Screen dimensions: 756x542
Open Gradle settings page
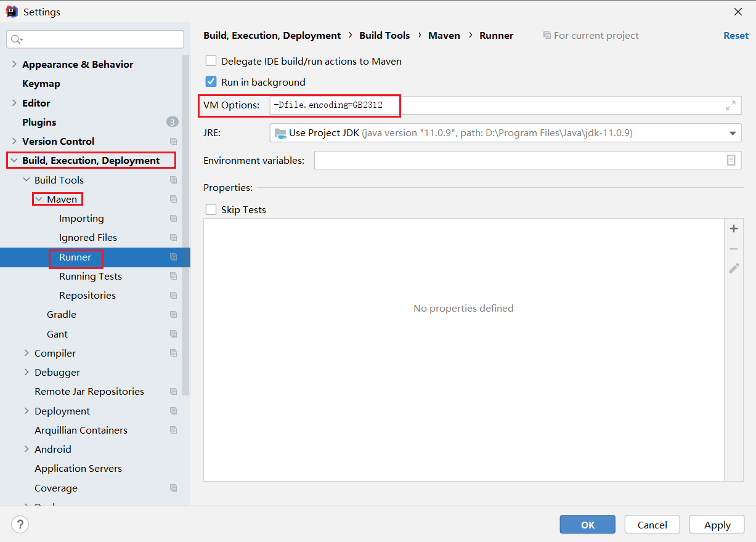62,314
